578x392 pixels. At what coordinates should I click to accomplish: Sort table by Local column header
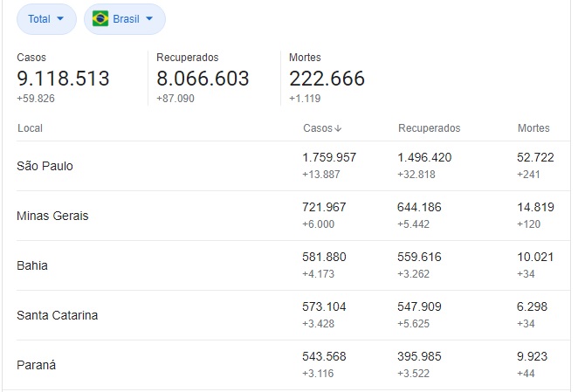pyautogui.click(x=30, y=128)
